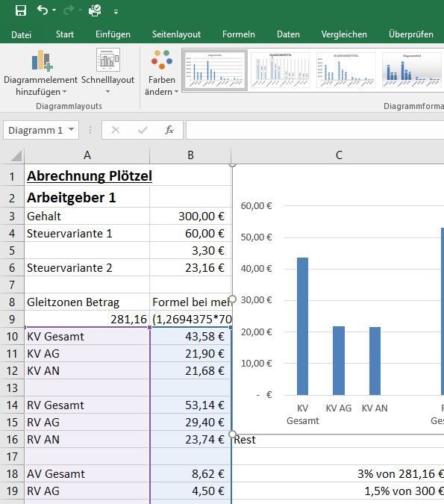
Task: Click the value '281,16' in row 9
Action: tap(128, 320)
